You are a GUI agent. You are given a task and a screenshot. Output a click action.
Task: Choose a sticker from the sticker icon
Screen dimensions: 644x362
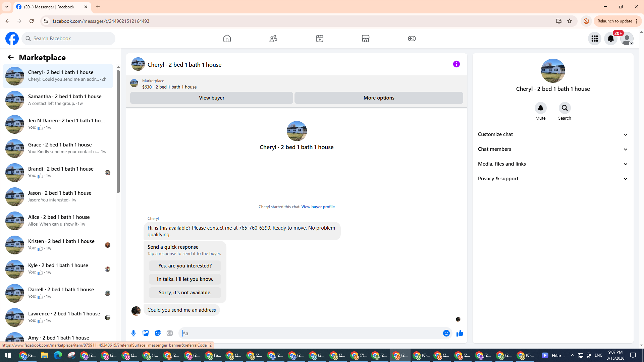158,333
